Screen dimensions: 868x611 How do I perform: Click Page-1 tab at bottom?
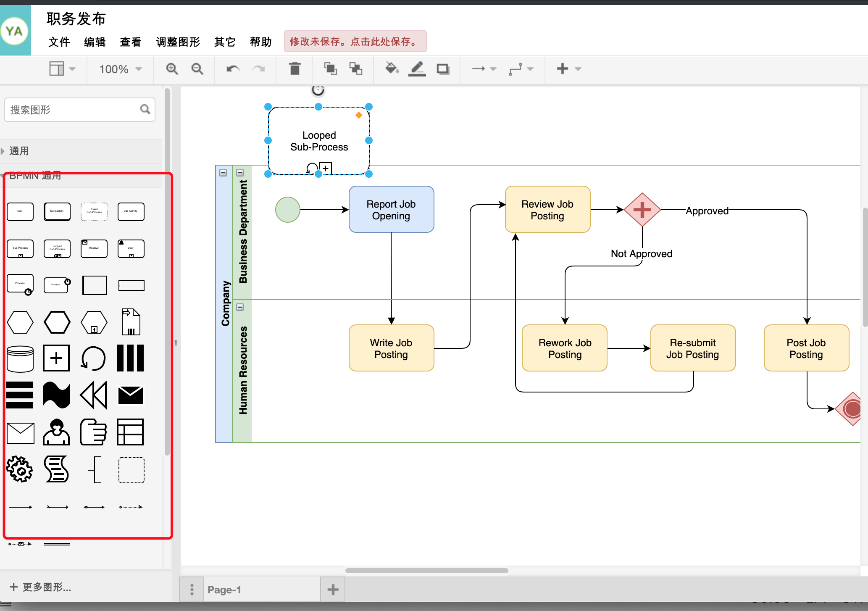(260, 587)
